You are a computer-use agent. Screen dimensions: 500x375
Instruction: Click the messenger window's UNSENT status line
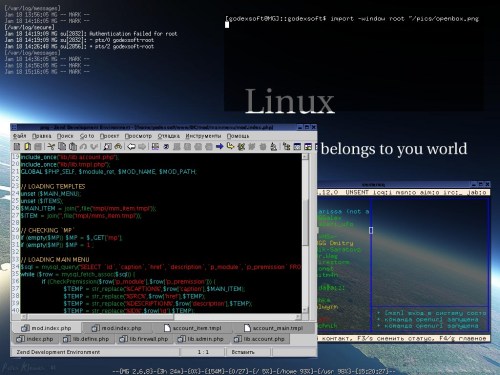tap(403, 192)
